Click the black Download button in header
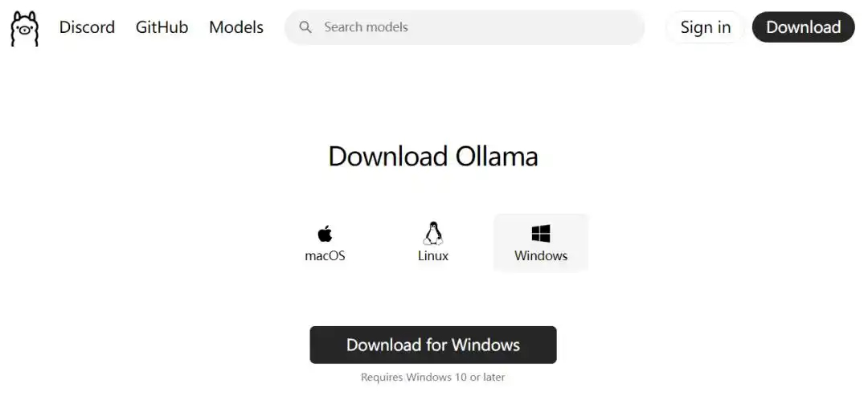Viewport: 868px width, 400px height. tap(803, 27)
